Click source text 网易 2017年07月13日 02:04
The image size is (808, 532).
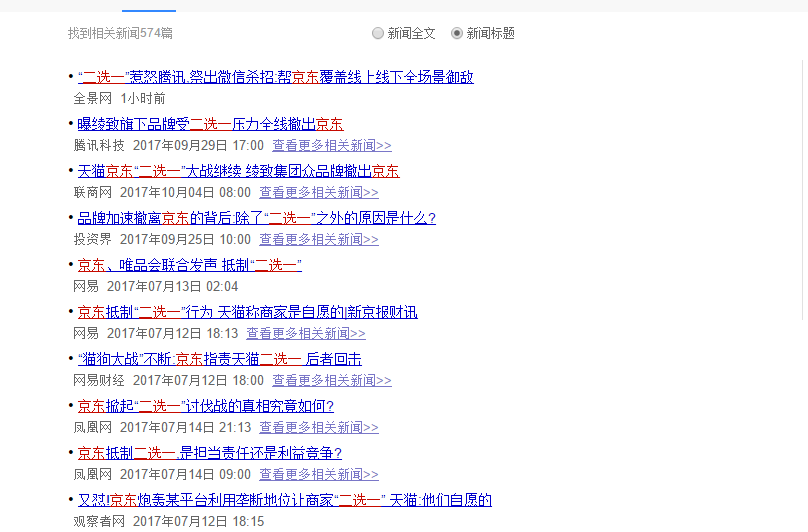pyautogui.click(x=156, y=287)
